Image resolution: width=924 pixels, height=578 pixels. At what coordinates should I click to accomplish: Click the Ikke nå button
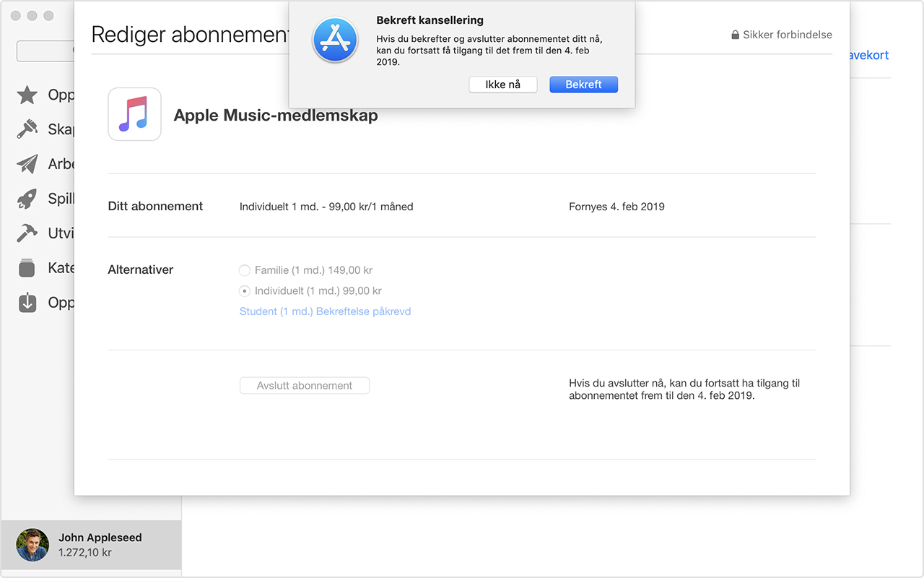click(503, 85)
